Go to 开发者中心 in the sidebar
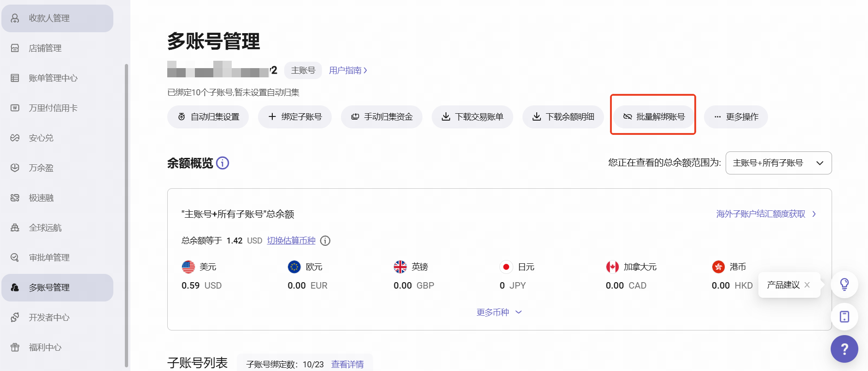This screenshot has height=371, width=868. (x=49, y=318)
